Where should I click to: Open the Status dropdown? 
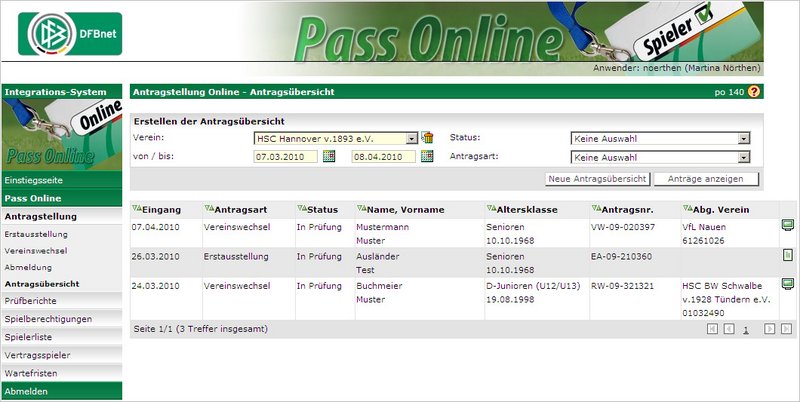point(743,138)
